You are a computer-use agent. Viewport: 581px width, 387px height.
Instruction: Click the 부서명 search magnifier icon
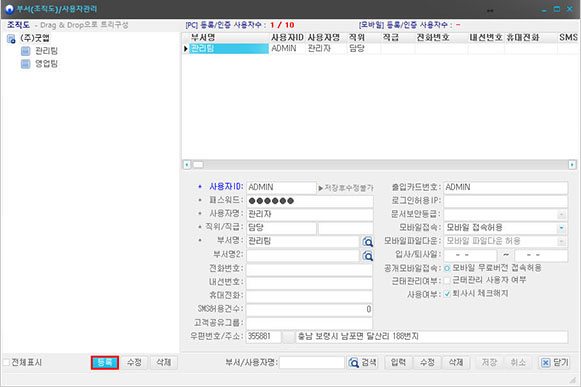368,242
